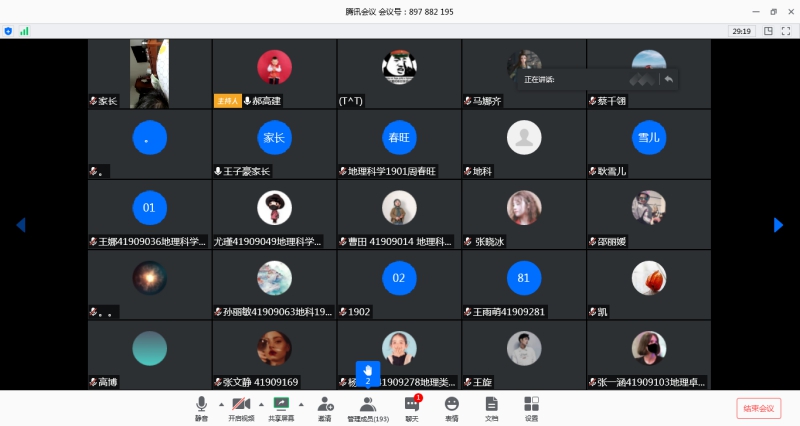Open meeting settings icon
This screenshot has width=800, height=426.
click(x=531, y=408)
